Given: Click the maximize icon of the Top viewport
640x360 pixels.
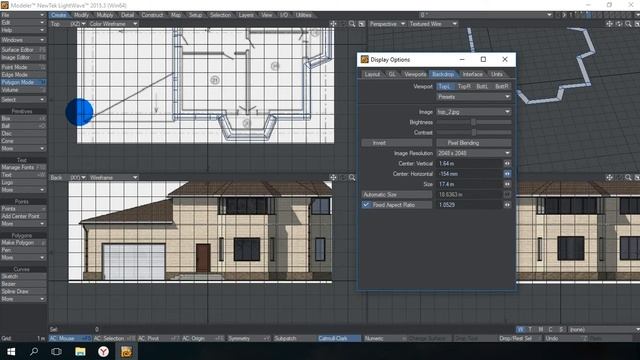Looking at the screenshot, I should 362,24.
